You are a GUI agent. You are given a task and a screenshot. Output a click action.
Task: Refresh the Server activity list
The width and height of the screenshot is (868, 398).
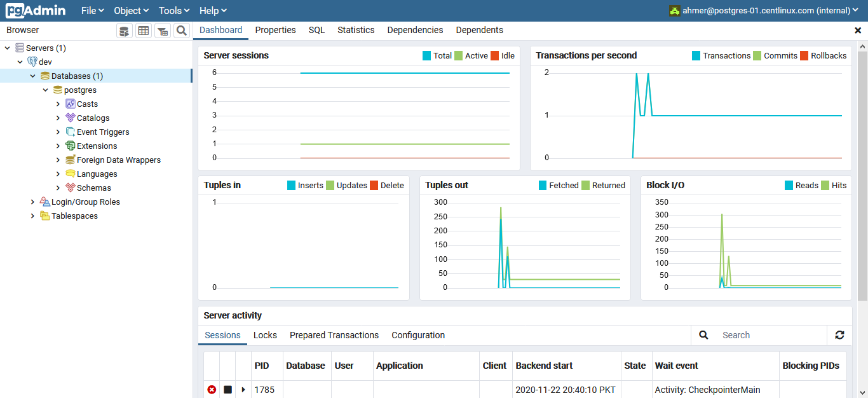839,335
